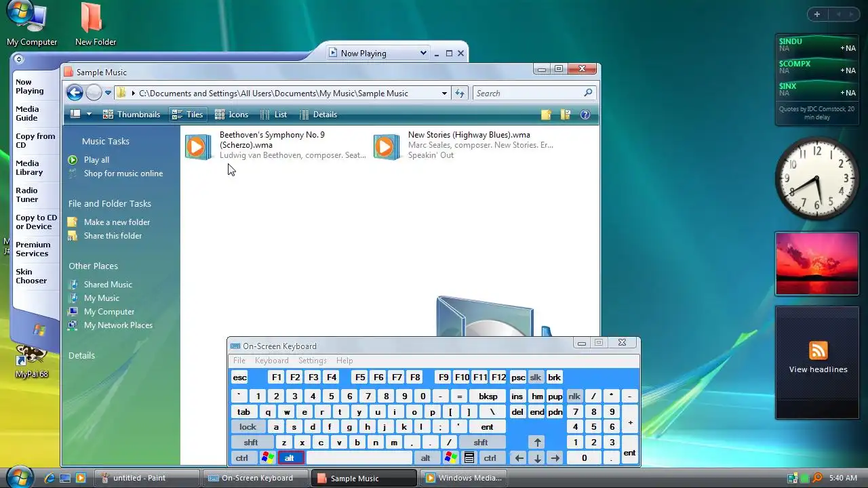Open Shared Music under Other Places
This screenshot has width=868, height=488.
coord(108,285)
